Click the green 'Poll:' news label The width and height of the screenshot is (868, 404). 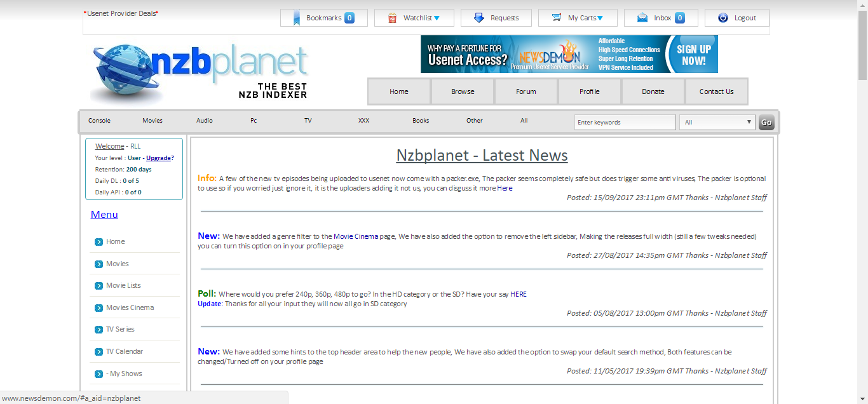207,293
